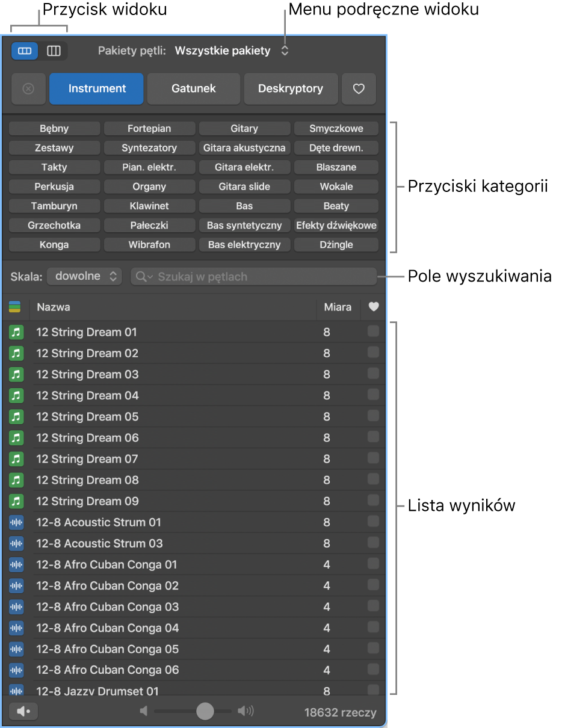This screenshot has width=562, height=728.
Task: Click waveform icon for 12-8 Acoustic Strum 01
Action: 16,522
